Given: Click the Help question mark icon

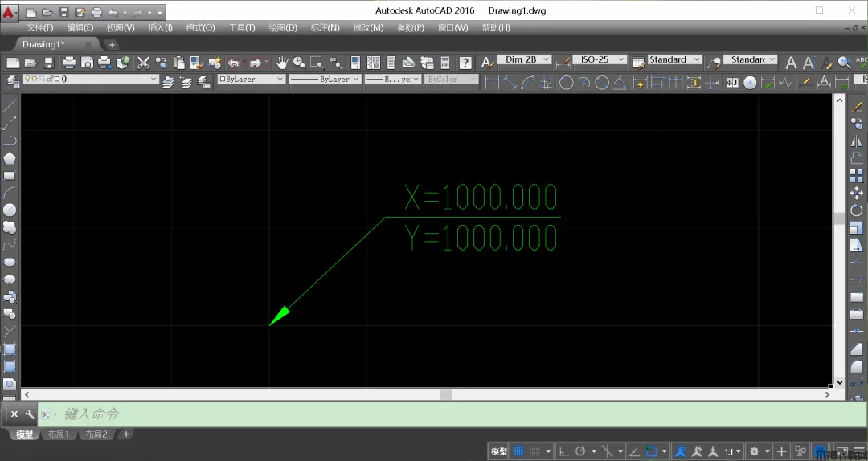Looking at the screenshot, I should [x=465, y=63].
